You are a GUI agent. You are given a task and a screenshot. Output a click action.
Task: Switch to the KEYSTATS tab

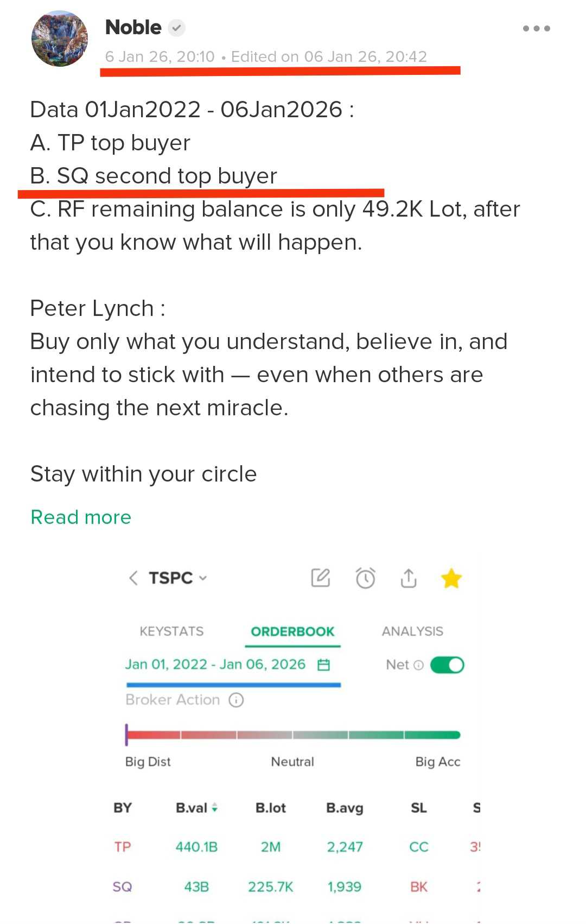click(x=171, y=631)
